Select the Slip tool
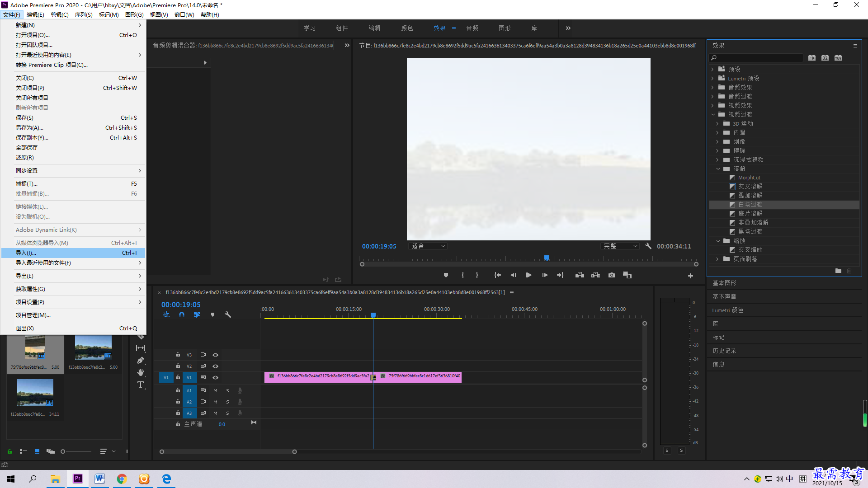 (141, 348)
